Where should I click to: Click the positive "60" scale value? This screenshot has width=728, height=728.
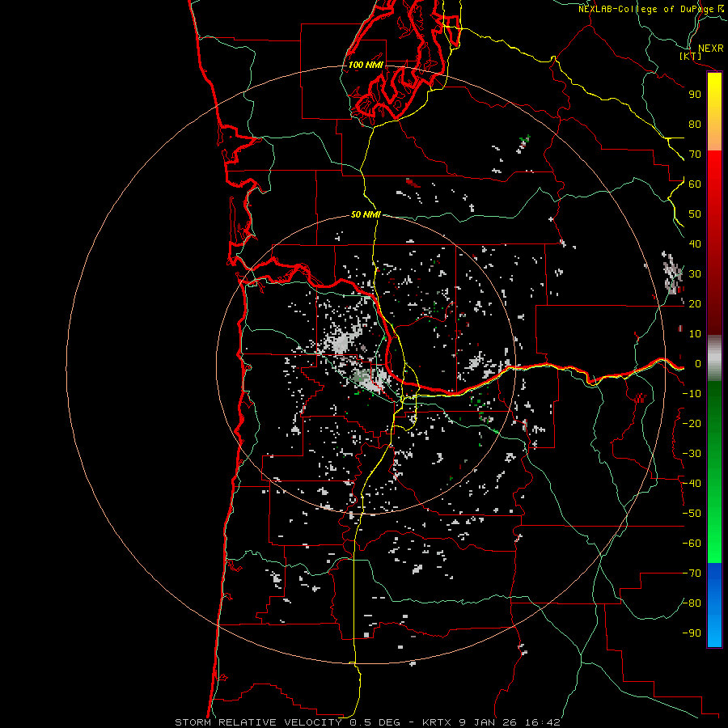695,184
